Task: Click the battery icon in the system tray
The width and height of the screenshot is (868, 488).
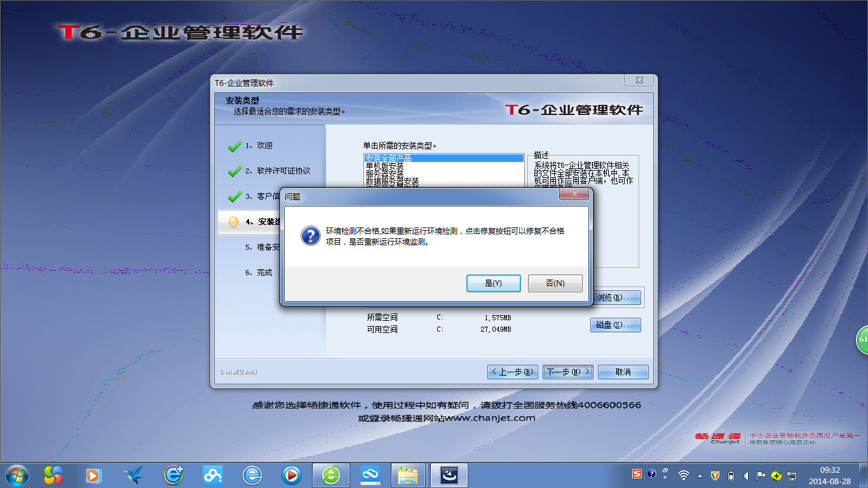Action: 730,475
